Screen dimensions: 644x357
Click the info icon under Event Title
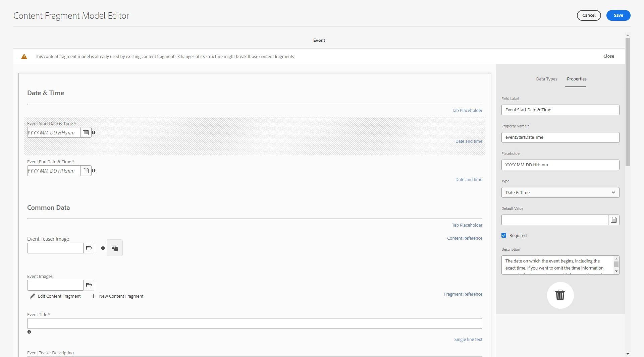[29, 332]
